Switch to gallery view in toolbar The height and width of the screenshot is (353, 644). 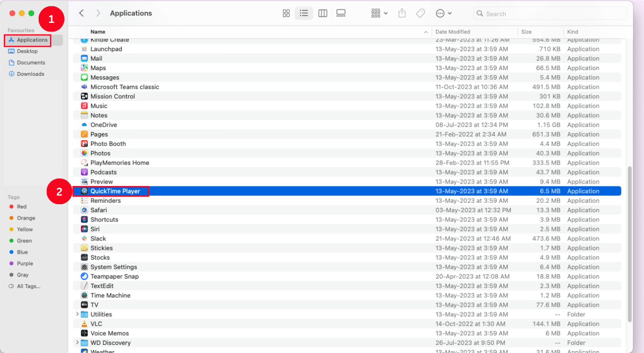[x=341, y=13]
